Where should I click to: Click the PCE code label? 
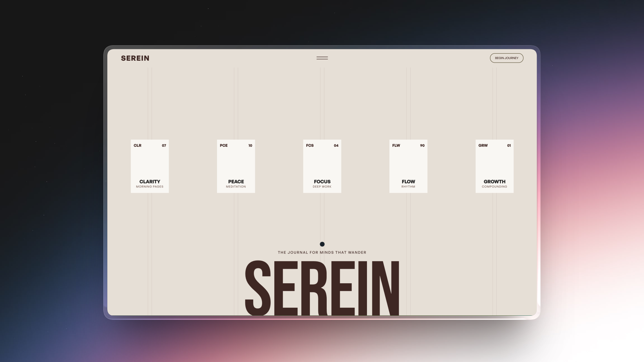pos(224,145)
